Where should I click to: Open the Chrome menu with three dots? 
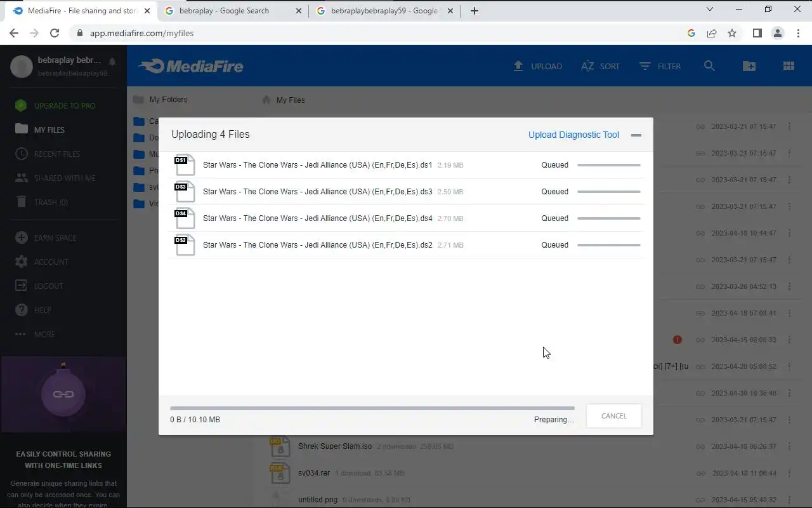coord(798,33)
